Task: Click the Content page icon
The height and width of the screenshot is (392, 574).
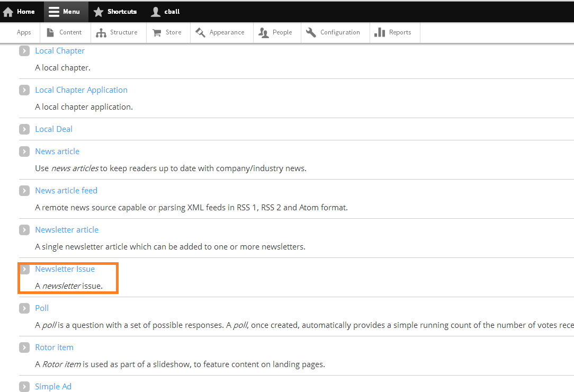Action: 50,32
